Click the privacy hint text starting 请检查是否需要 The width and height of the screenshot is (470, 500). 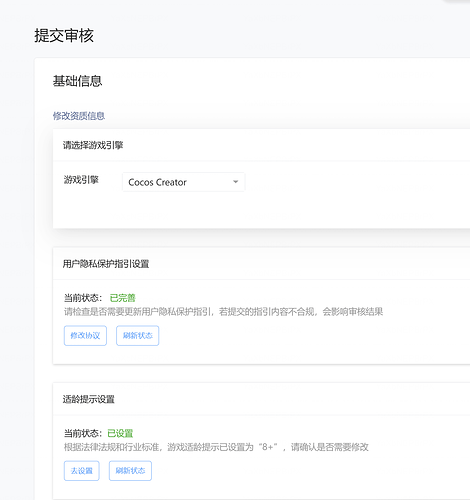click(223, 312)
